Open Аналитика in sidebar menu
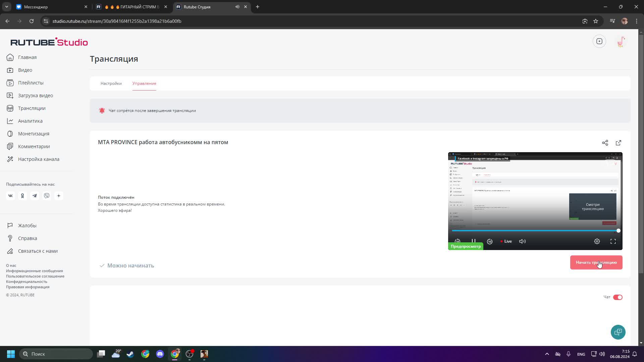The height and width of the screenshot is (362, 644). [x=30, y=121]
